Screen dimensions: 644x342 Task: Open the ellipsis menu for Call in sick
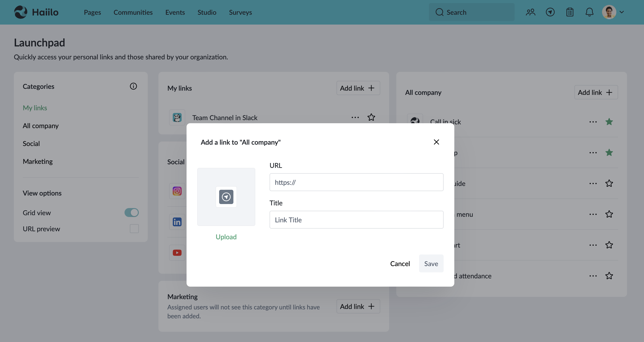tap(593, 122)
